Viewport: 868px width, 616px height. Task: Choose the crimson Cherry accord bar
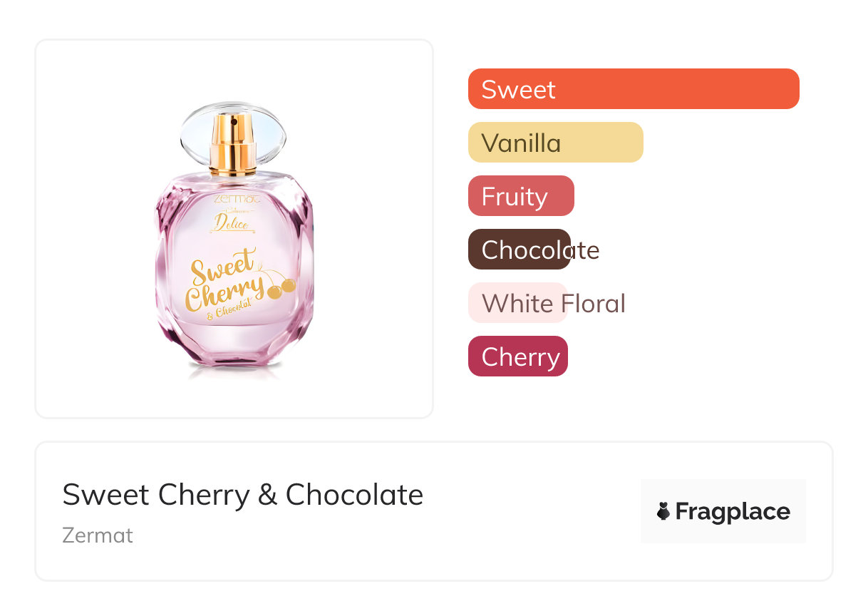(517, 356)
